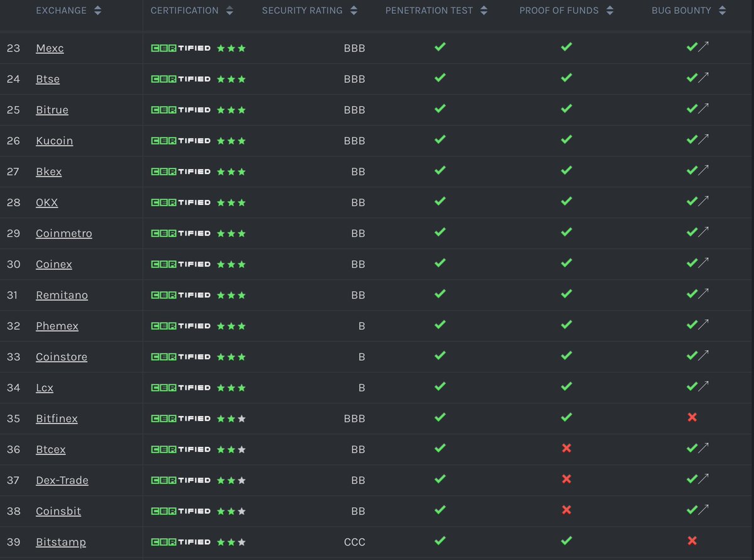Open the Bitstamp exchange link
This screenshot has height=560, width=754.
tap(61, 541)
